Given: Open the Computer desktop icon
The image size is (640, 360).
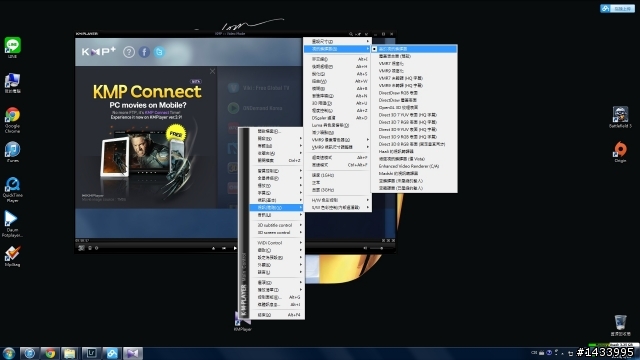Looking at the screenshot, I should 13,83.
